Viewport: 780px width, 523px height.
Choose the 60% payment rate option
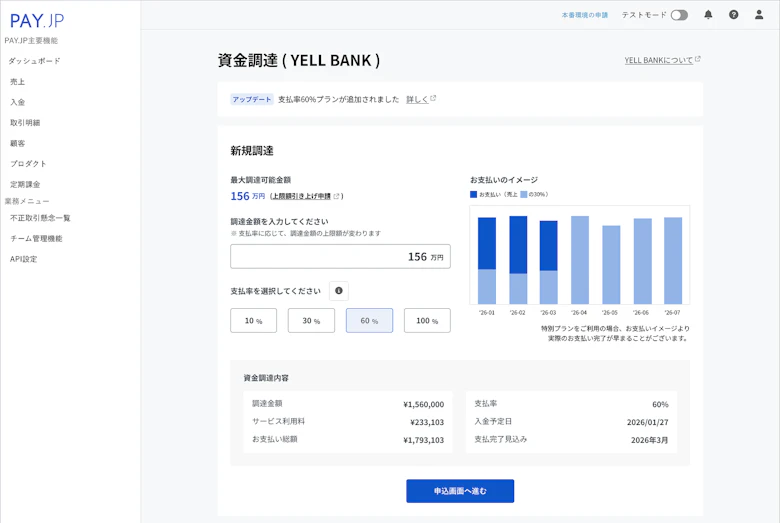pos(369,320)
